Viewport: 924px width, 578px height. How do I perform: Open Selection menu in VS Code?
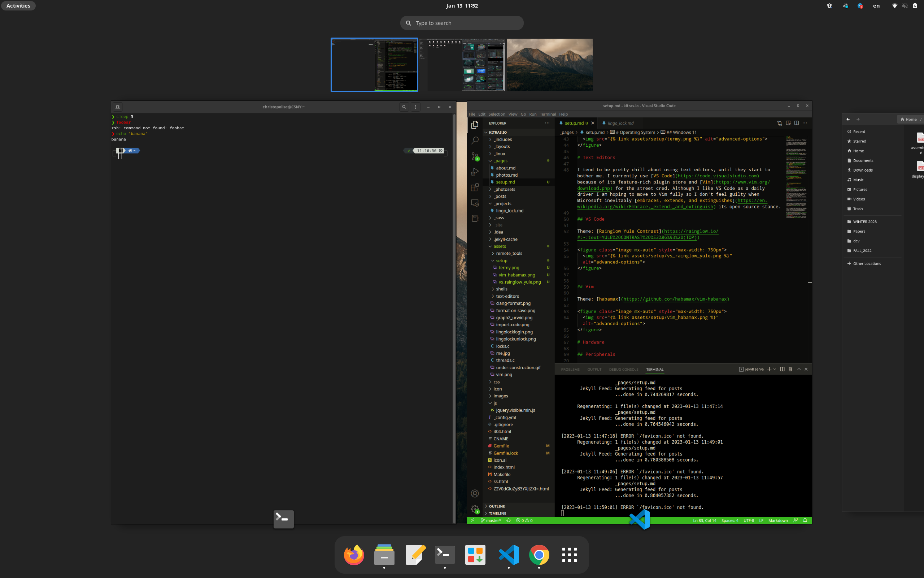(497, 114)
